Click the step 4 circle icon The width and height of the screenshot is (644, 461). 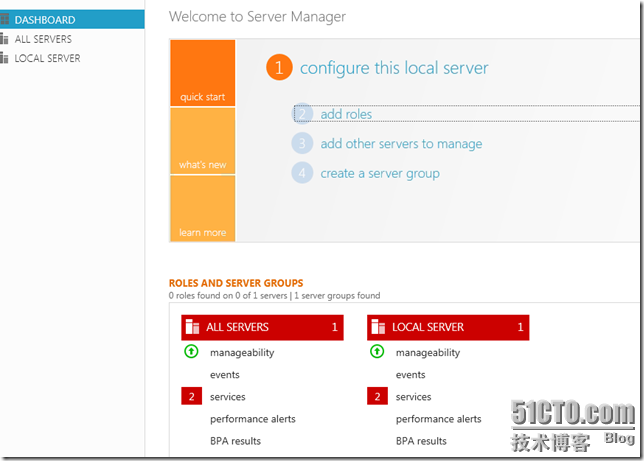302,173
